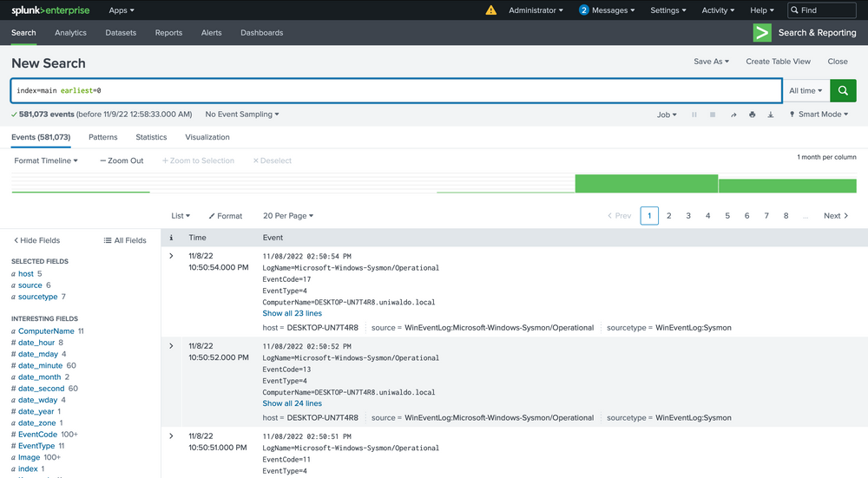Open the Dashboards nav item
Viewport: 868px width, 478px height.
(261, 33)
